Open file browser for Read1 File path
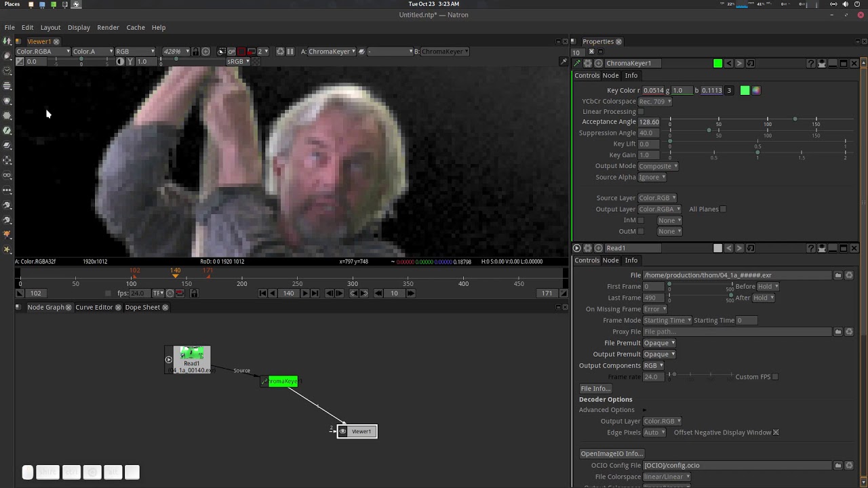868x488 pixels. tap(838, 275)
